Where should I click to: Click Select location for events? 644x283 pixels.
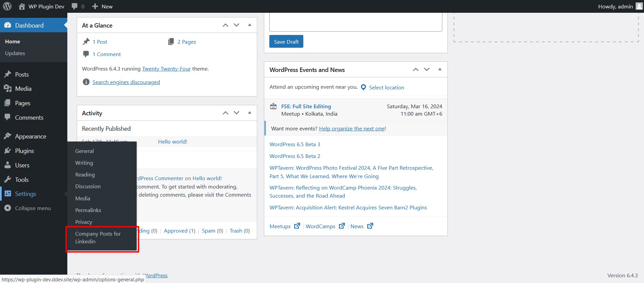coord(386,87)
